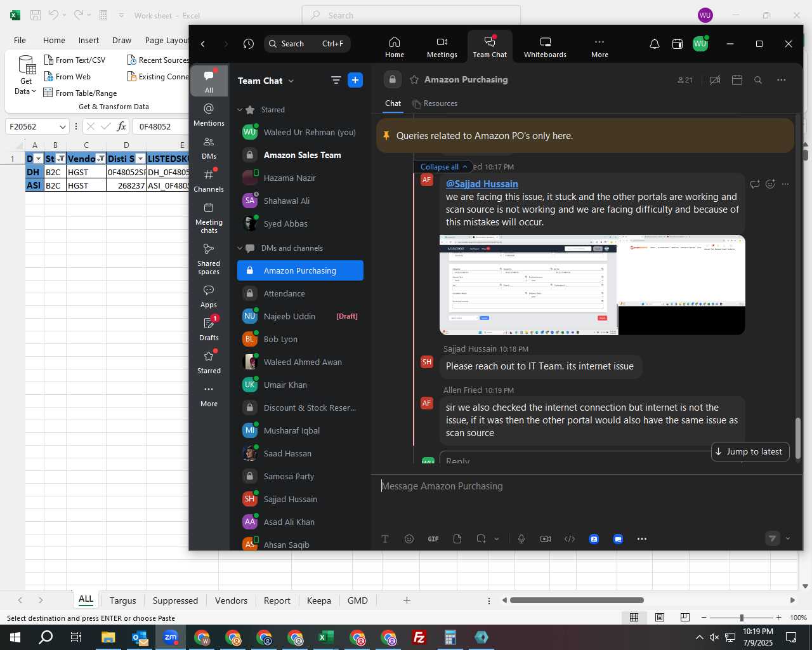This screenshot has width=812, height=650.
Task: Open Whiteboards in Zoom
Action: (545, 47)
